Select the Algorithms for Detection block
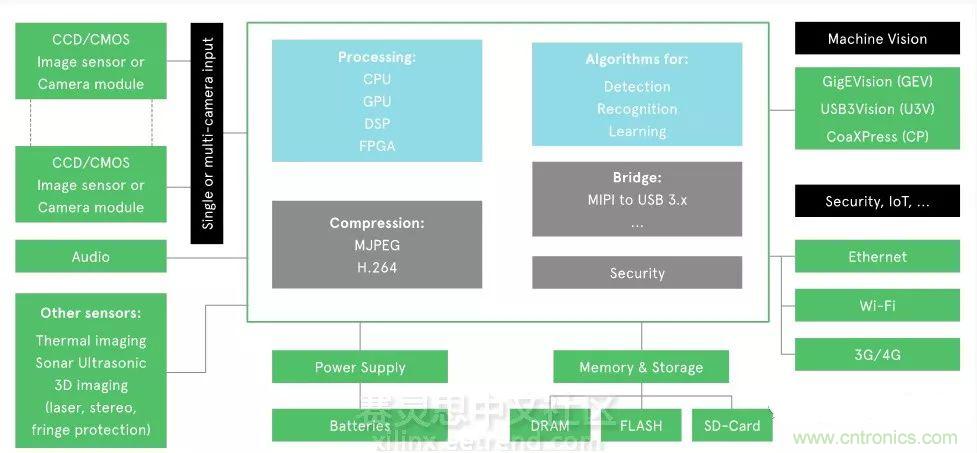 (x=637, y=95)
